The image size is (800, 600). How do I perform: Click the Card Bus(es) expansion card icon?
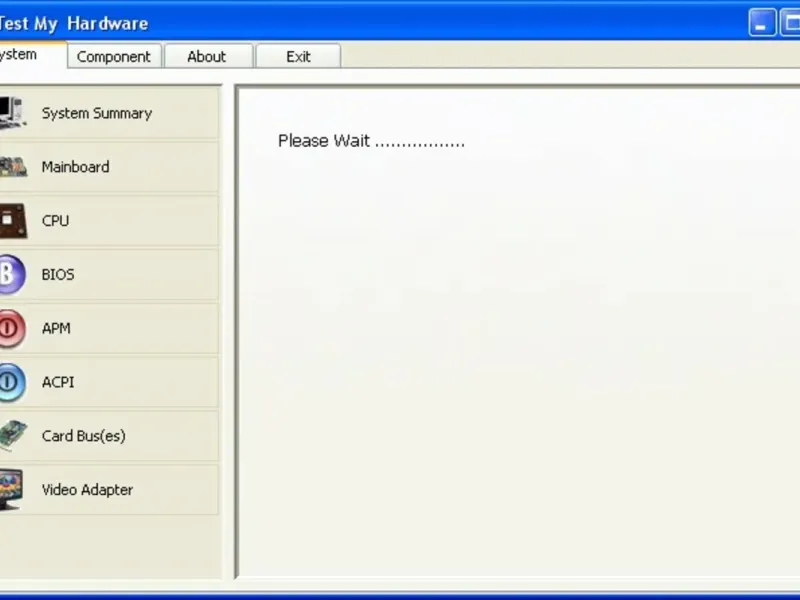pyautogui.click(x=13, y=436)
